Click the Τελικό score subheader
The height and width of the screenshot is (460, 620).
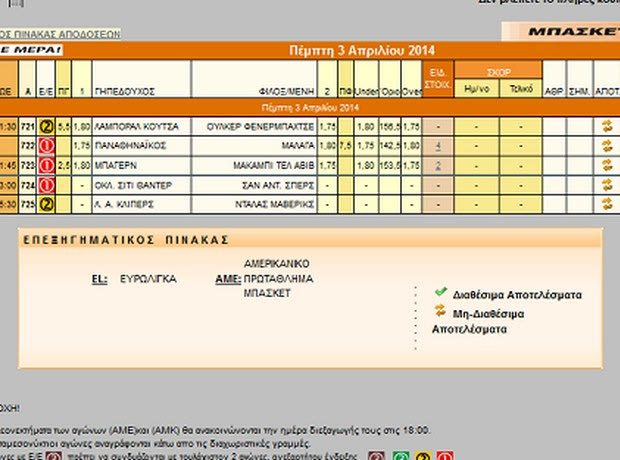pos(521,89)
